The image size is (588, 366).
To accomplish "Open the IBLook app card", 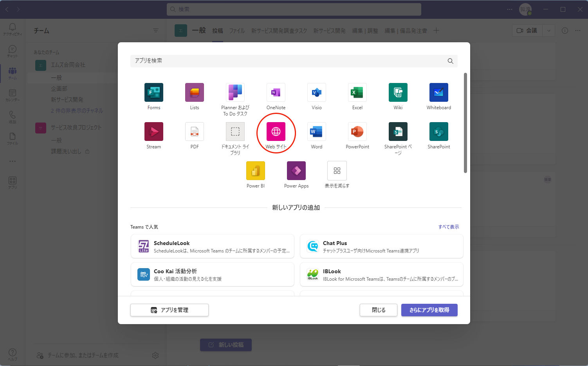I will [382, 274].
